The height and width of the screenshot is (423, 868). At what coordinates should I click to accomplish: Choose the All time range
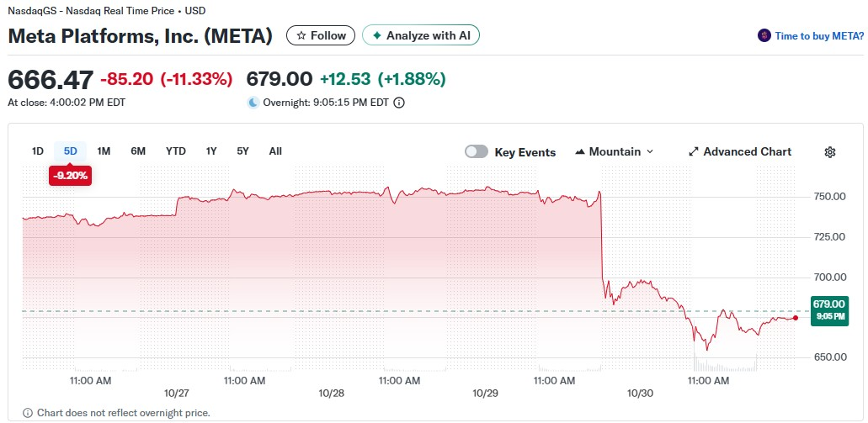tap(275, 151)
